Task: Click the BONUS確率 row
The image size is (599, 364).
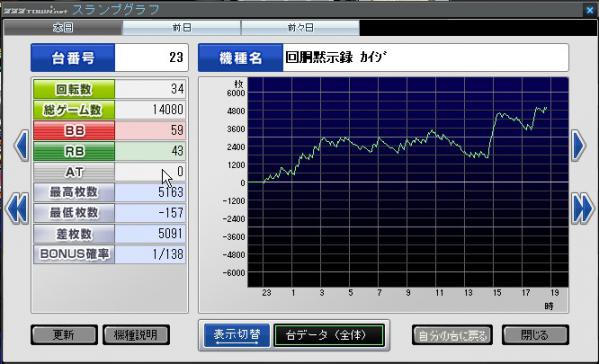Action: point(110,254)
